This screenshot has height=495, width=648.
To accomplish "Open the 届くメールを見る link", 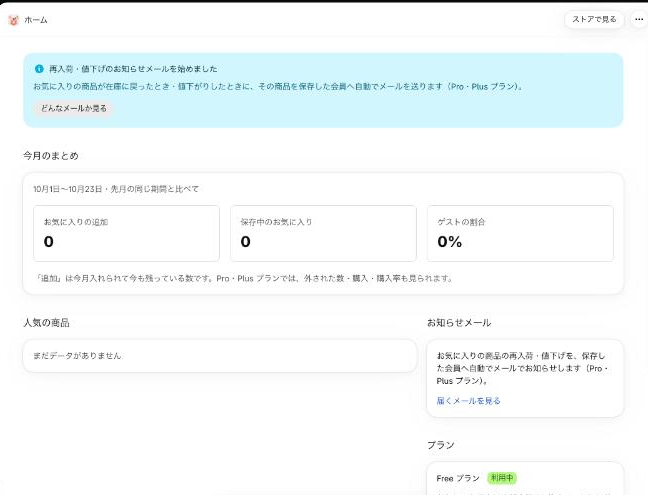I will 468,401.
